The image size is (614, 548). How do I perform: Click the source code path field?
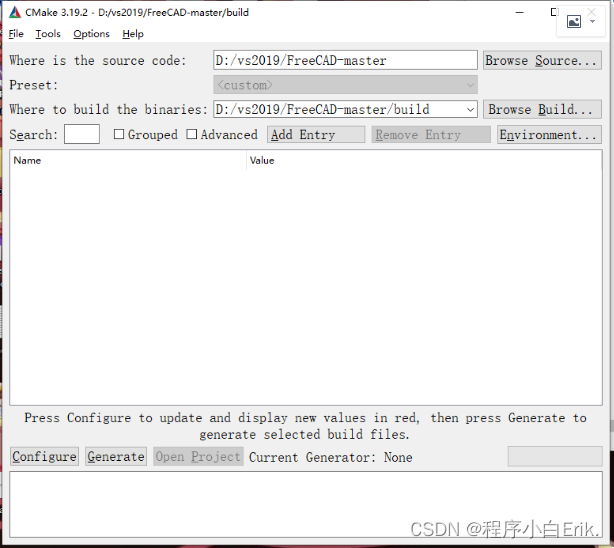click(345, 60)
